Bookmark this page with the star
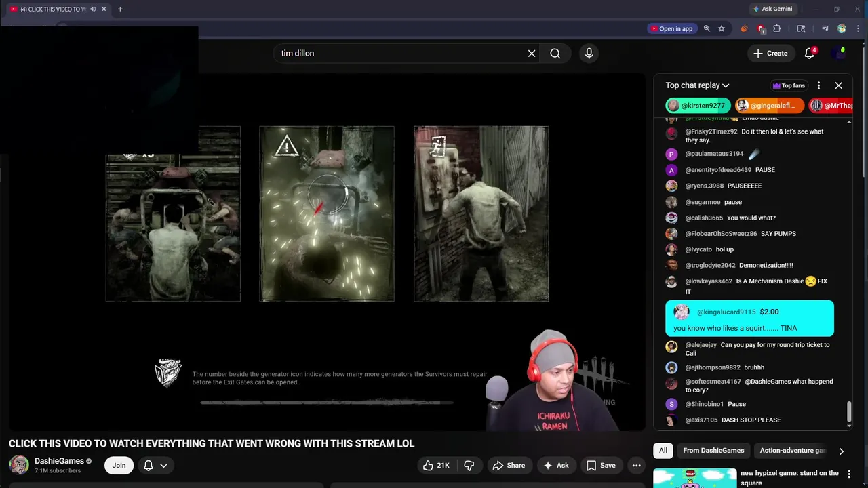This screenshot has height=488, width=868. coord(722,28)
